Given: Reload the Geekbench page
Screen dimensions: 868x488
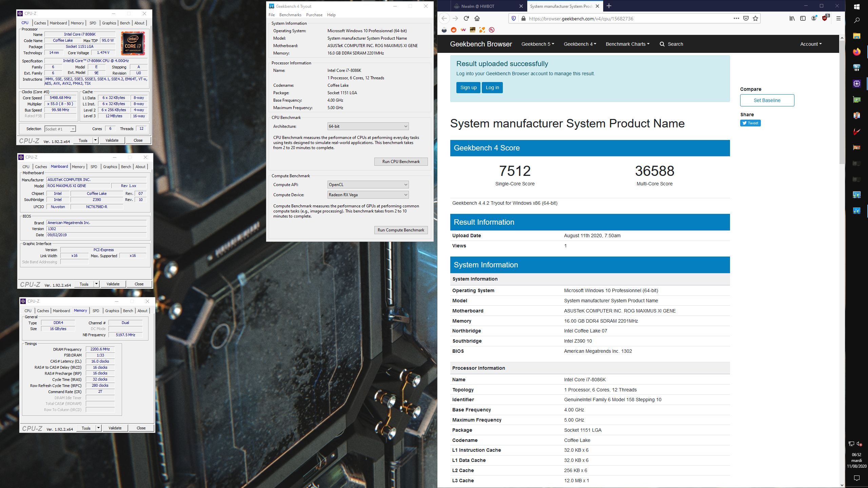Looking at the screenshot, I should pos(466,18).
